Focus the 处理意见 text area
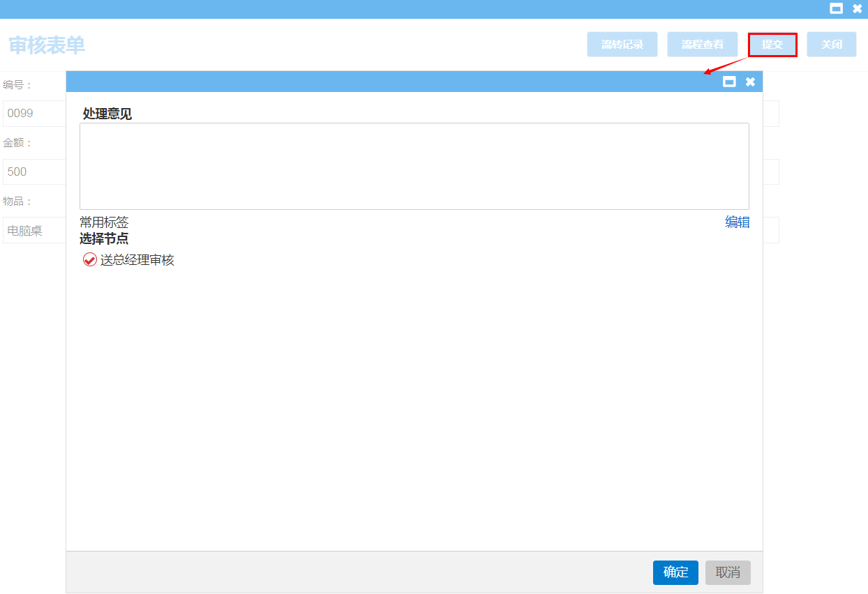The height and width of the screenshot is (594, 868). pyautogui.click(x=414, y=166)
